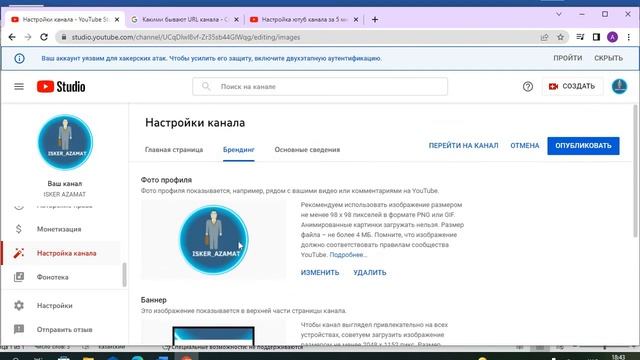Open the account avatar menu in the header
This screenshot has width=640, height=360.
pos(619,87)
